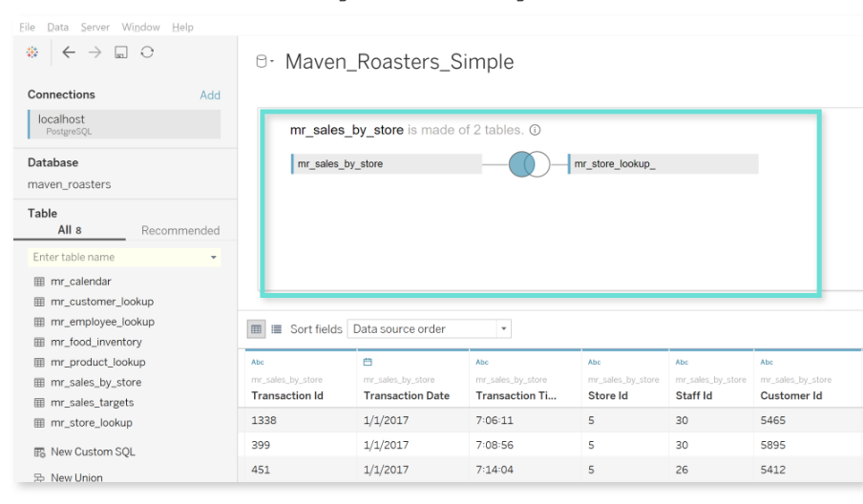This screenshot has height=504, width=863.
Task: Select mr_employee_lookup in the table list
Action: click(x=102, y=322)
